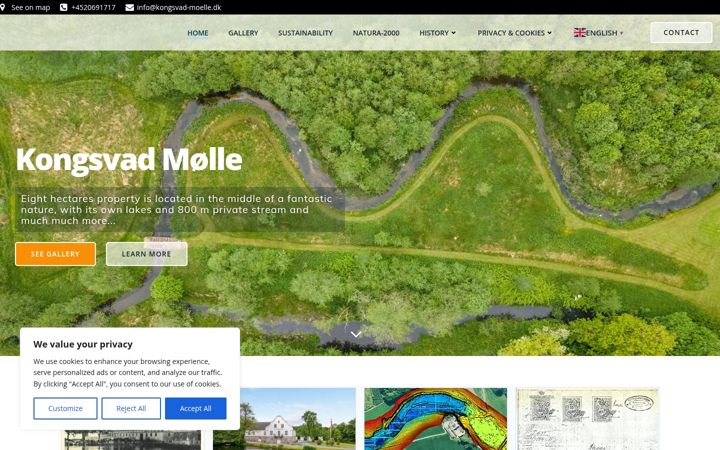Open info@kongsvad-moelle.dk email link
This screenshot has height=450, width=720.
pos(179,7)
